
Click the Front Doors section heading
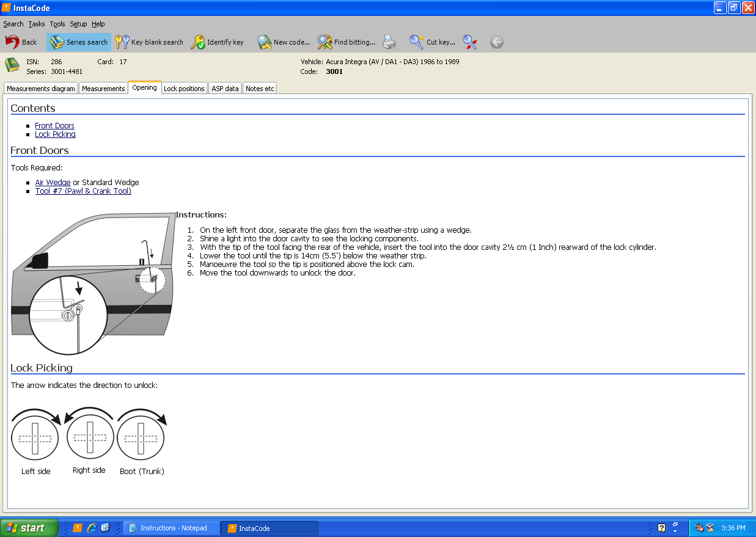click(x=40, y=150)
